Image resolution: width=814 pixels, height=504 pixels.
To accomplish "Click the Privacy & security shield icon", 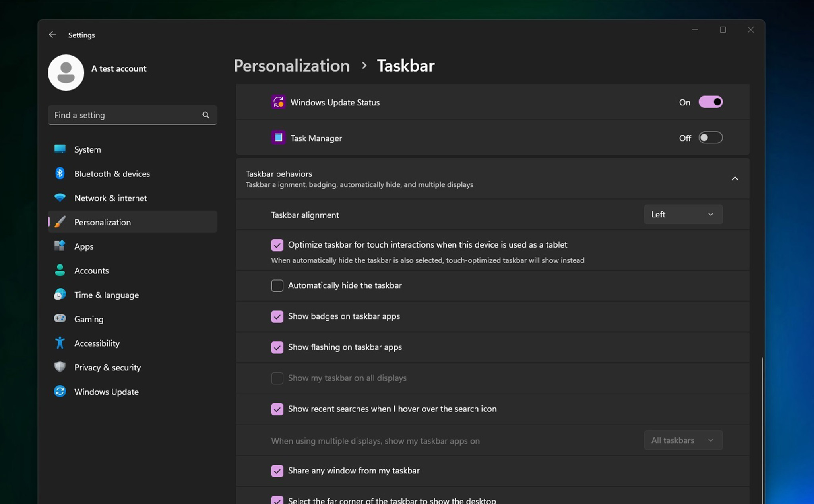I will click(x=60, y=367).
